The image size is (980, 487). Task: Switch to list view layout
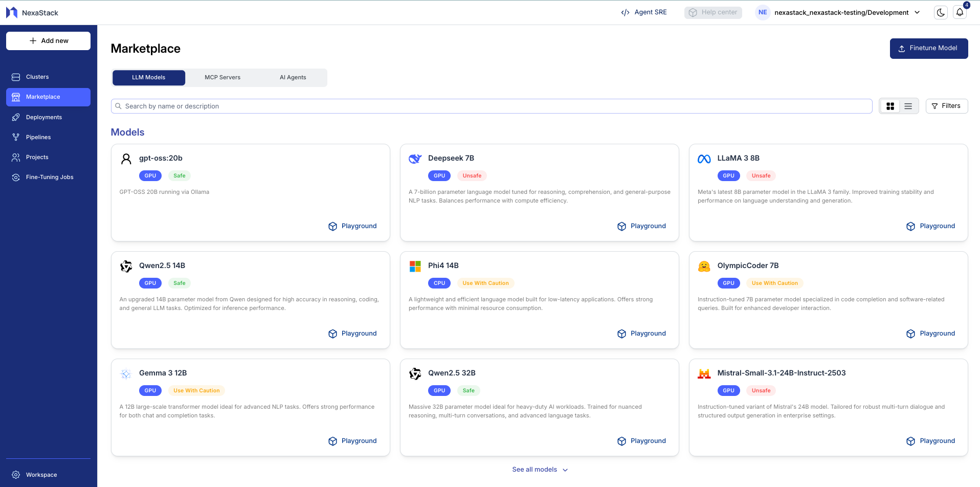tap(908, 106)
